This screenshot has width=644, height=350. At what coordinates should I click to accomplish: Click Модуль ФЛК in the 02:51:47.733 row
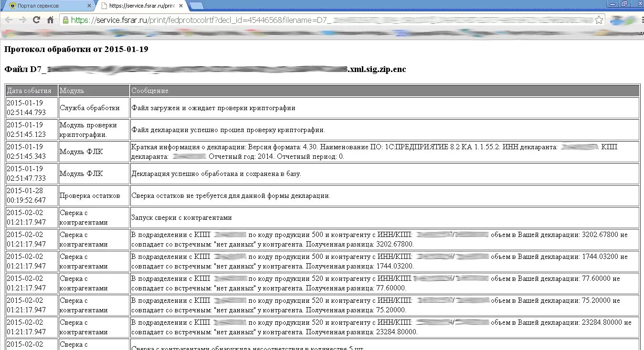(94, 174)
